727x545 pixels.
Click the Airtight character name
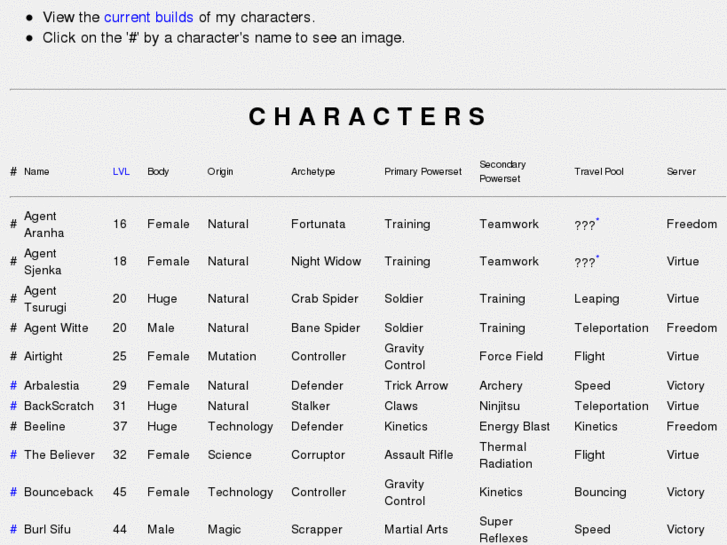(43, 357)
